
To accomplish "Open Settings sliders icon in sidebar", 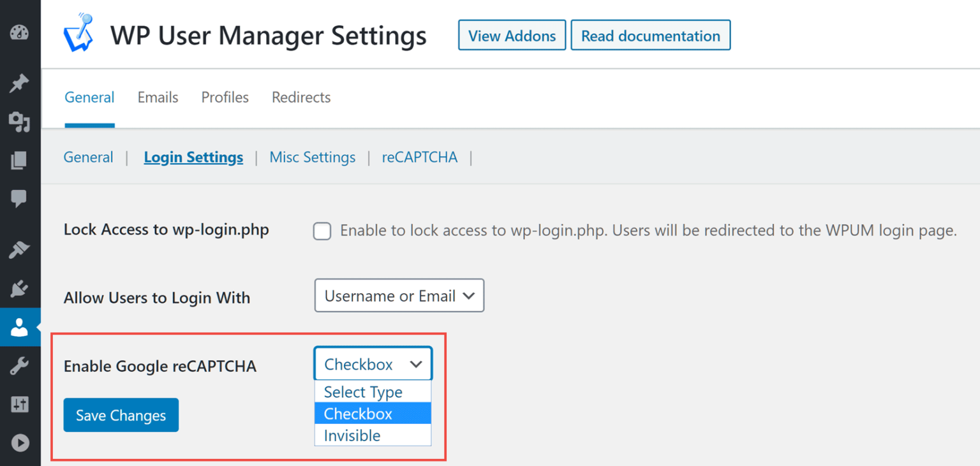I will (20, 404).
